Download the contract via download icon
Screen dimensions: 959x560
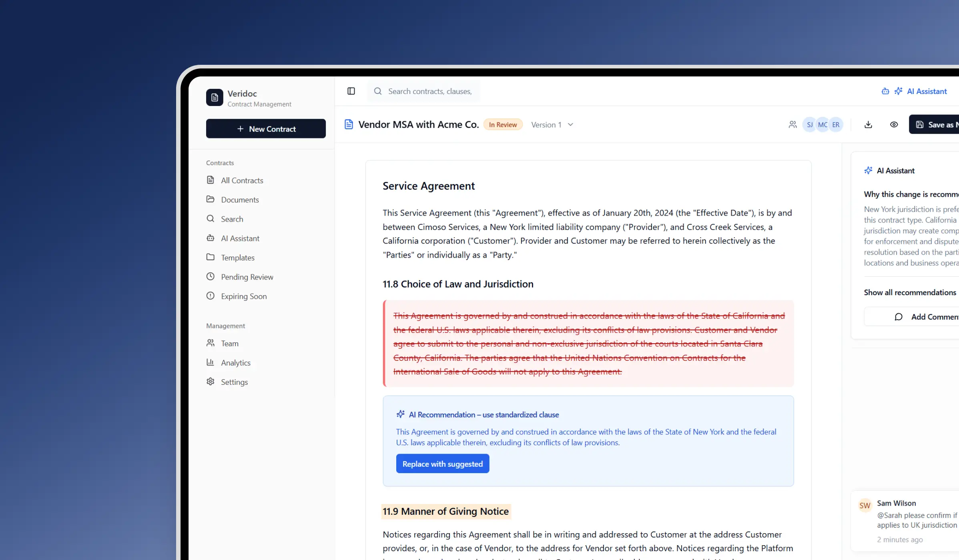[868, 124]
